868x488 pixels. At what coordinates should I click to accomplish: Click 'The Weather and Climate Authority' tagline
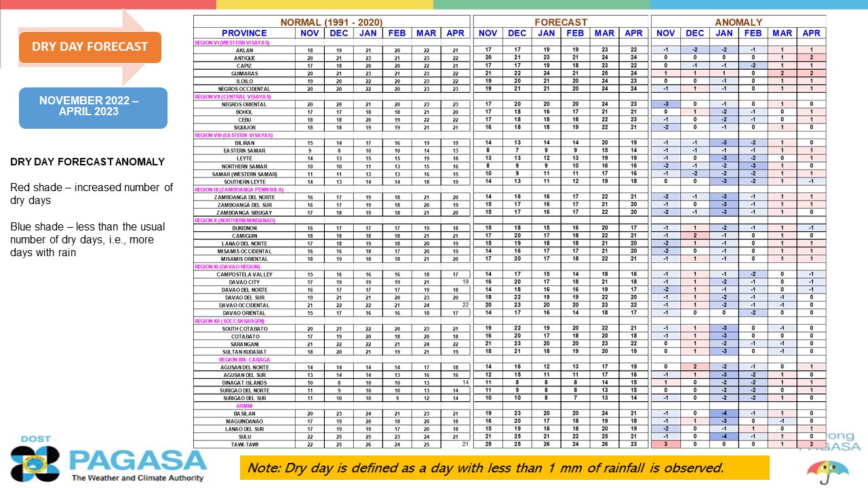pos(138,478)
